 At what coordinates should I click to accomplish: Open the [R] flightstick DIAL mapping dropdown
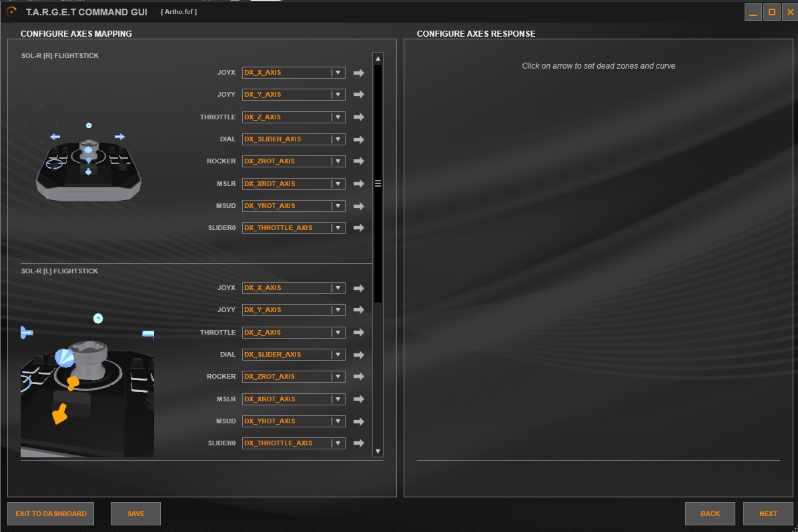[x=338, y=139]
